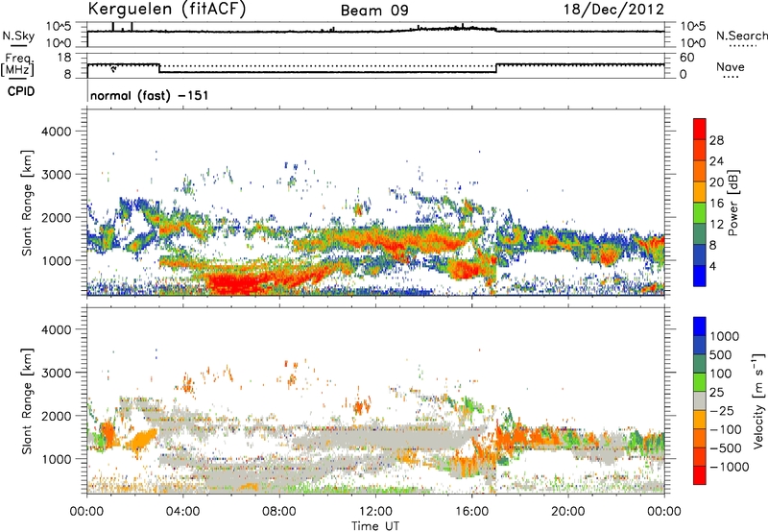Viewport: 768px width, 532px height.
Task: Click the light green 25–100 Velocity colorbar segment
Action: coord(700,382)
